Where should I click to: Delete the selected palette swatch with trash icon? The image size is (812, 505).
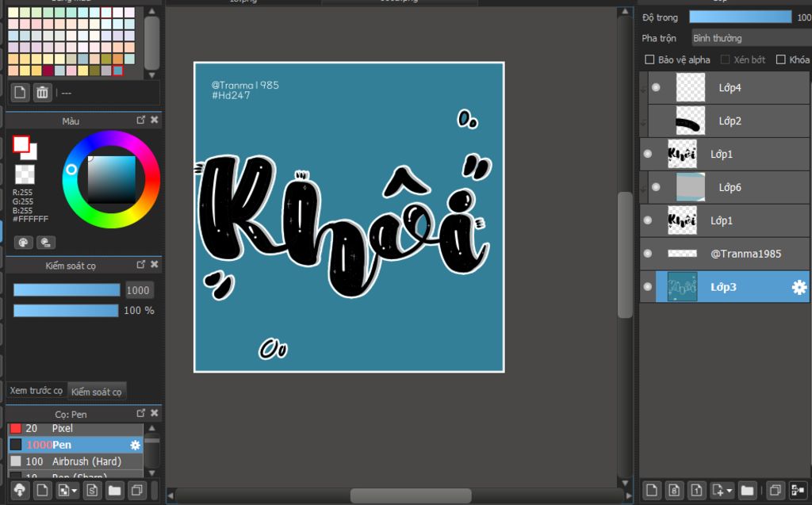[42, 93]
